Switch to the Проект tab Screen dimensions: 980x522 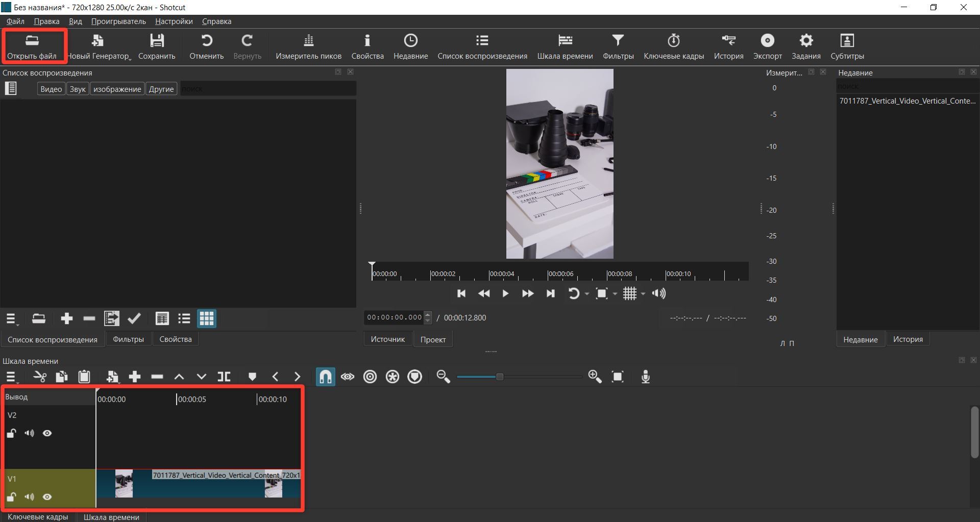433,339
